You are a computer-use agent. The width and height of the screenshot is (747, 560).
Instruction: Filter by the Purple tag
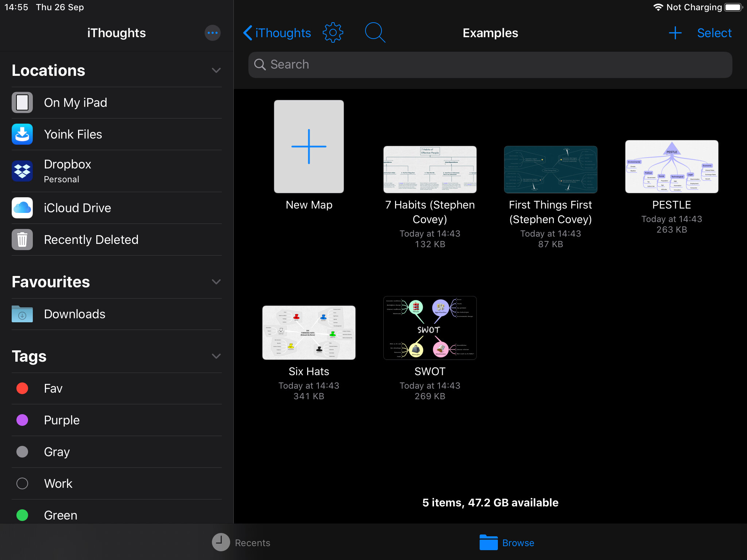pos(117,420)
